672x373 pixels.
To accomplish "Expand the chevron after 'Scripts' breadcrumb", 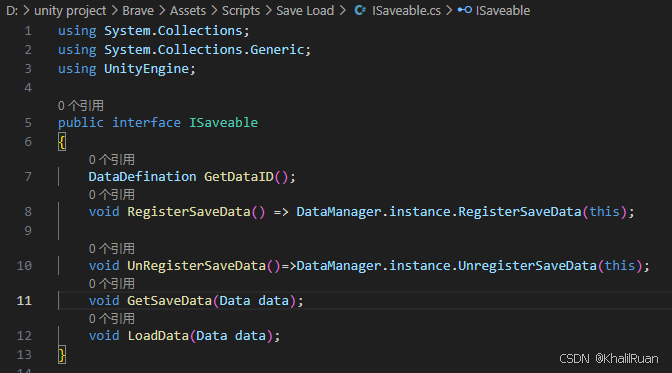I will coord(268,10).
